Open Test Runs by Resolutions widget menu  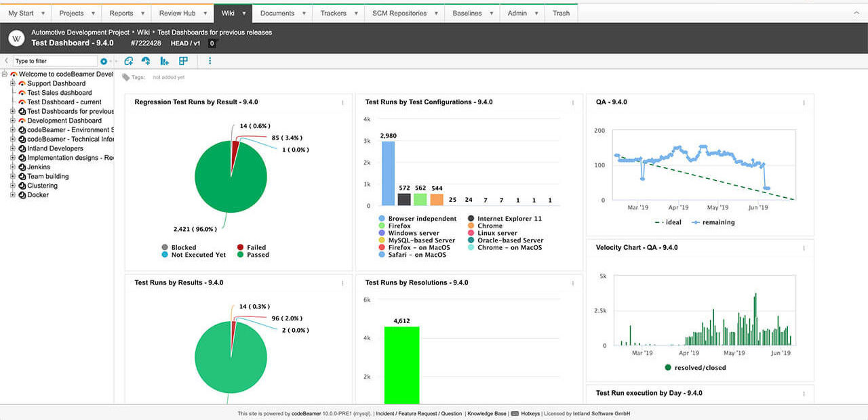[x=572, y=283]
